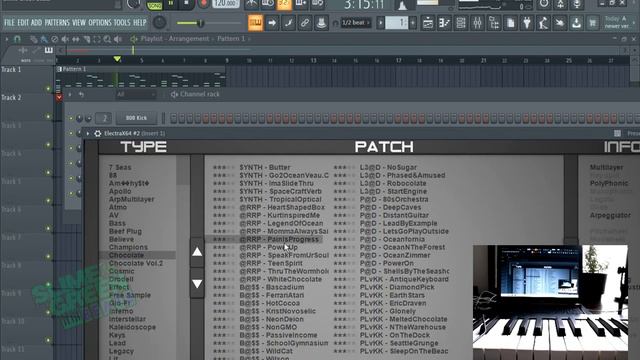Open the plugin picker plug icon
This screenshot has height=360, width=640.
[x=527, y=23]
